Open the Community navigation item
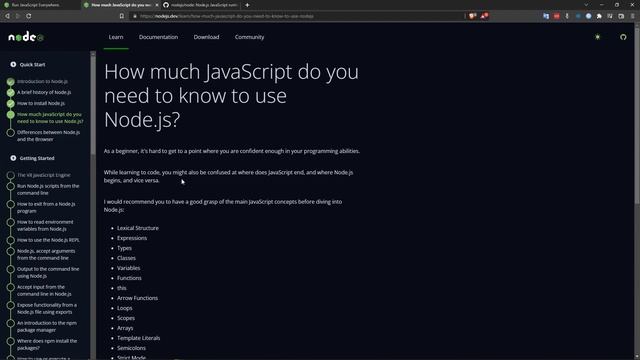Screen dimensions: 640x360 point(249,37)
